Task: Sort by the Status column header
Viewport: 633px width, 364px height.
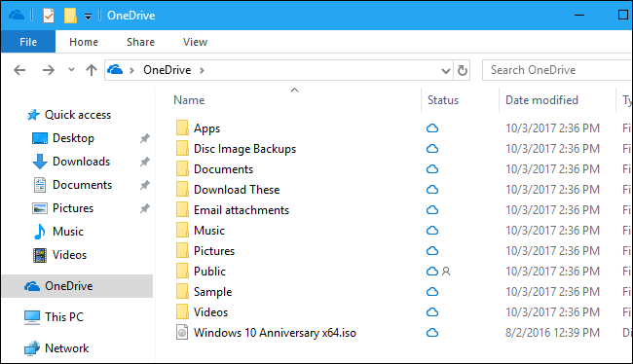Action: (443, 100)
